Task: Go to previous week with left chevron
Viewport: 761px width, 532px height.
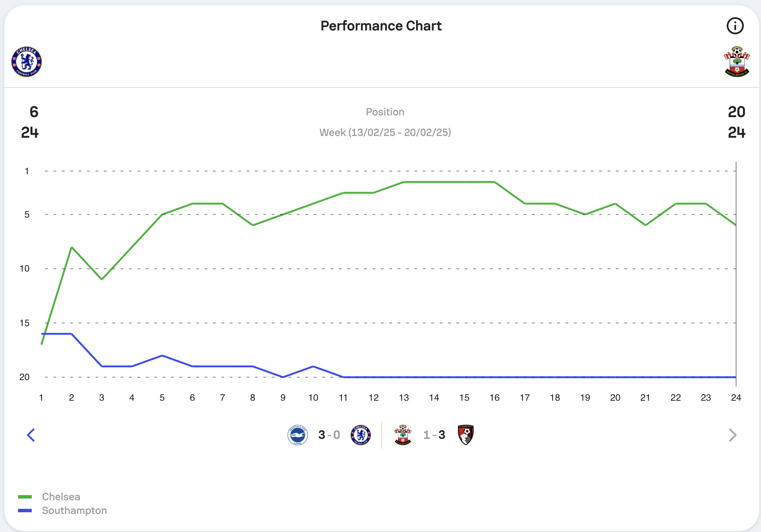Action: 31,435
